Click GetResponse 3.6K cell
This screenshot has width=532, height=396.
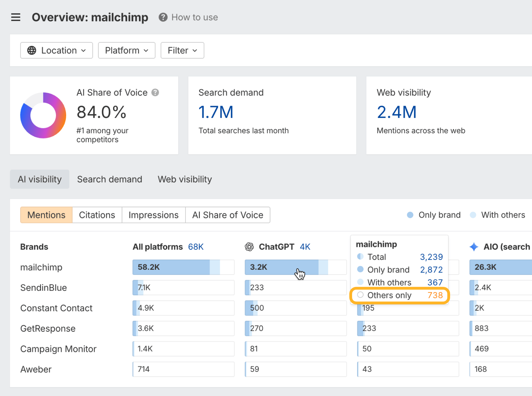coord(183,328)
